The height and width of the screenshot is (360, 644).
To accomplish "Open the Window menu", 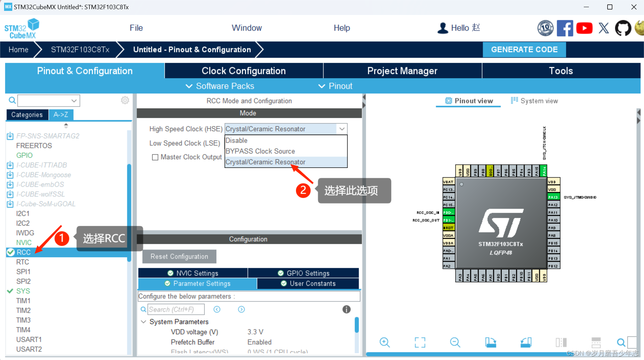I will tap(247, 28).
